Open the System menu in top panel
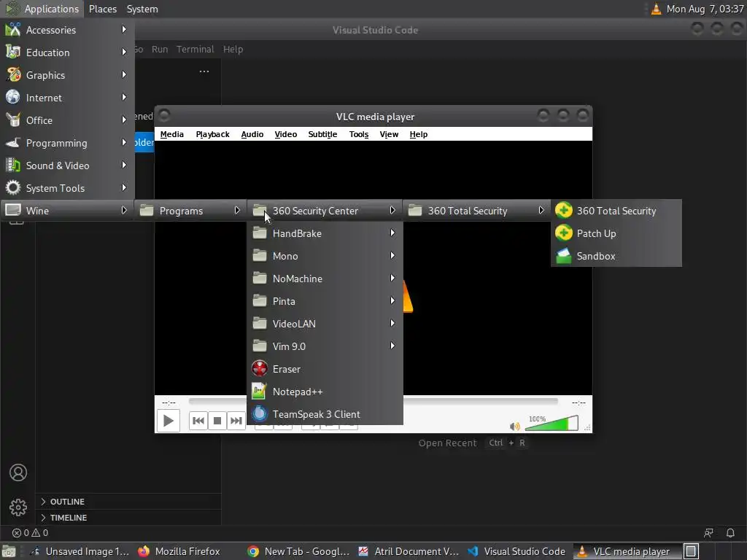The width and height of the screenshot is (747, 560). click(x=142, y=9)
